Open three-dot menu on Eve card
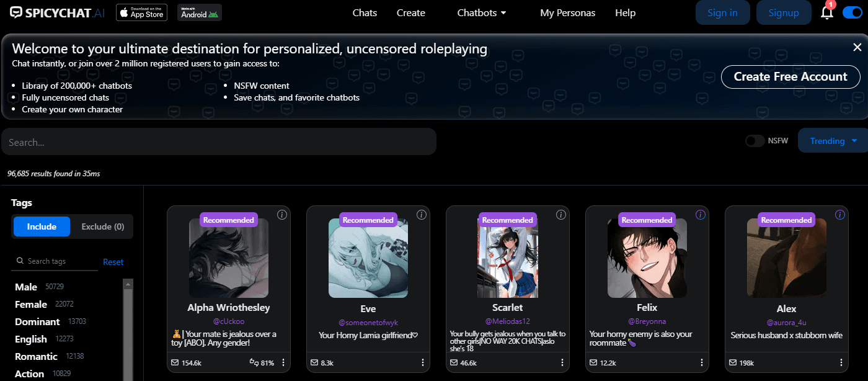 click(423, 362)
